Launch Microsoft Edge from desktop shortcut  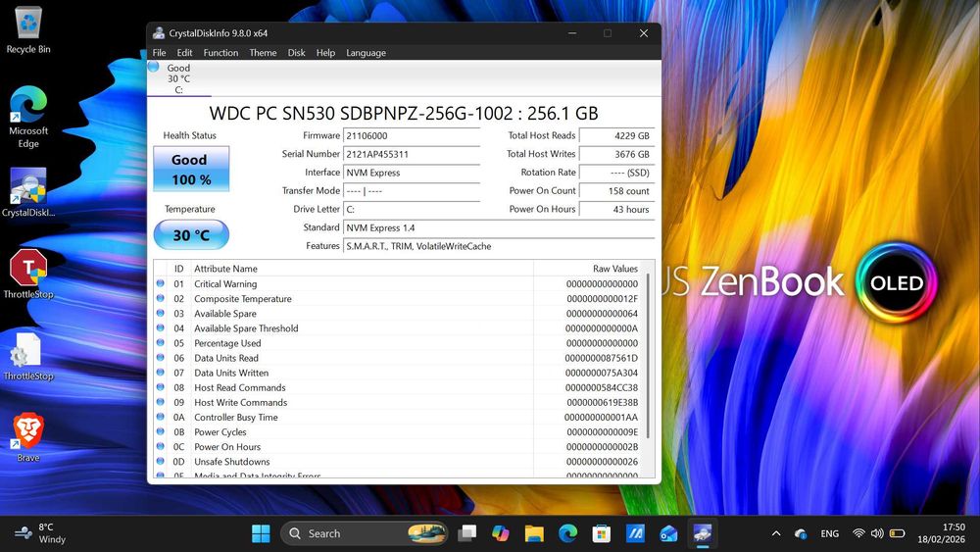click(28, 117)
